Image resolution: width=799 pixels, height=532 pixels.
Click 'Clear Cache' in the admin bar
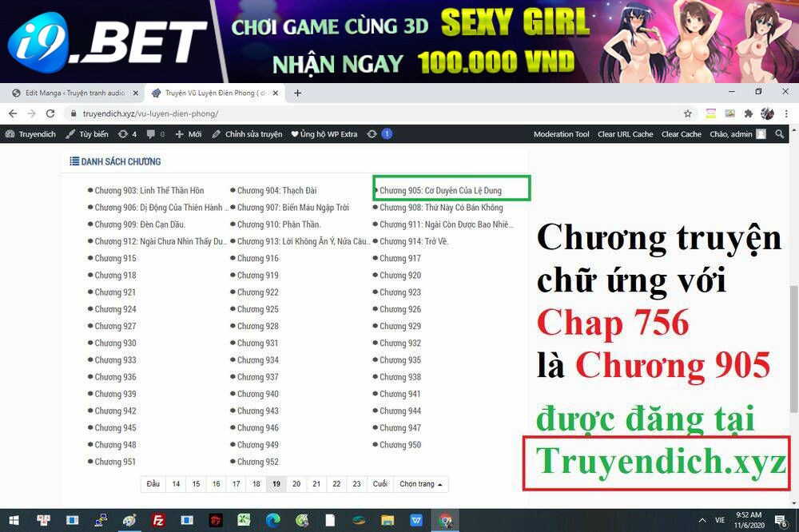(x=681, y=134)
